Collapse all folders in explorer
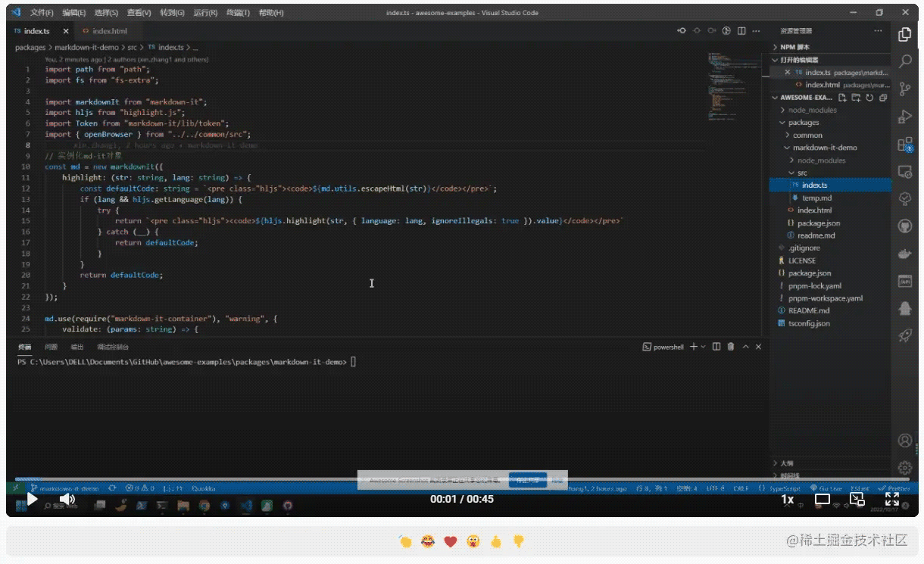924x564 pixels. (883, 98)
